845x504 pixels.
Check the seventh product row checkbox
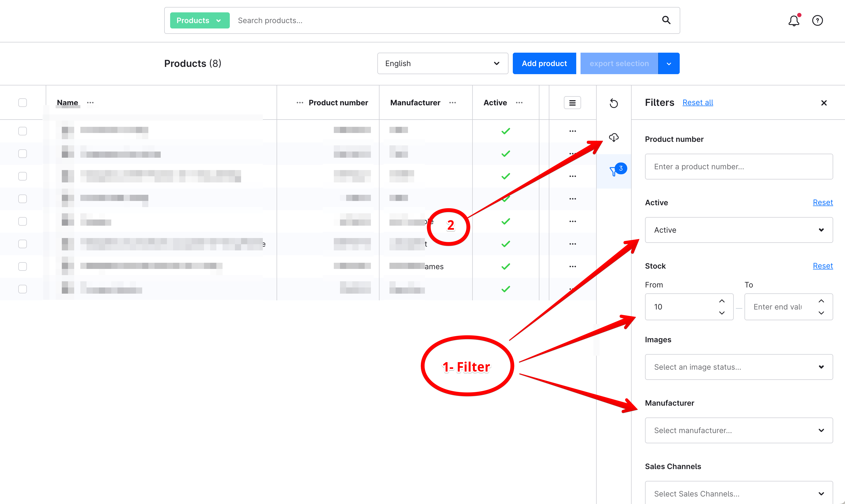22,267
